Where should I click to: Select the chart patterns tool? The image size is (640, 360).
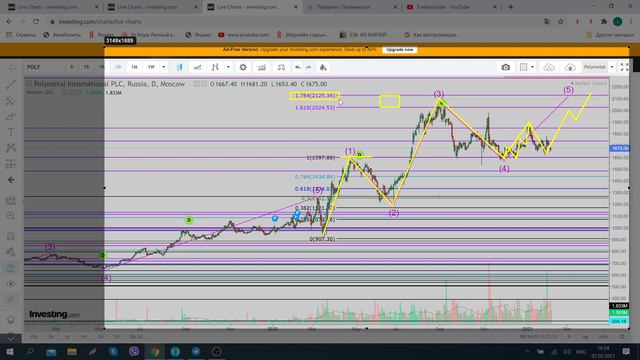(x=11, y=148)
